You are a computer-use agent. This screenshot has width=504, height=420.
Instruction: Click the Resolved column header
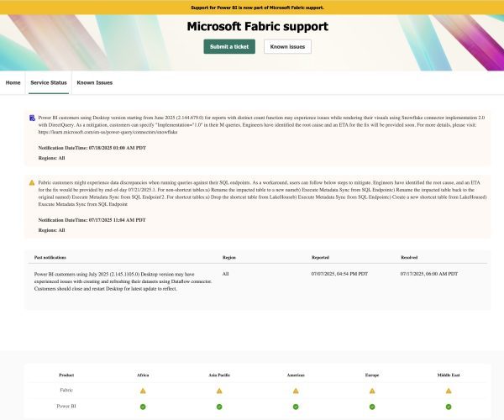coord(409,257)
